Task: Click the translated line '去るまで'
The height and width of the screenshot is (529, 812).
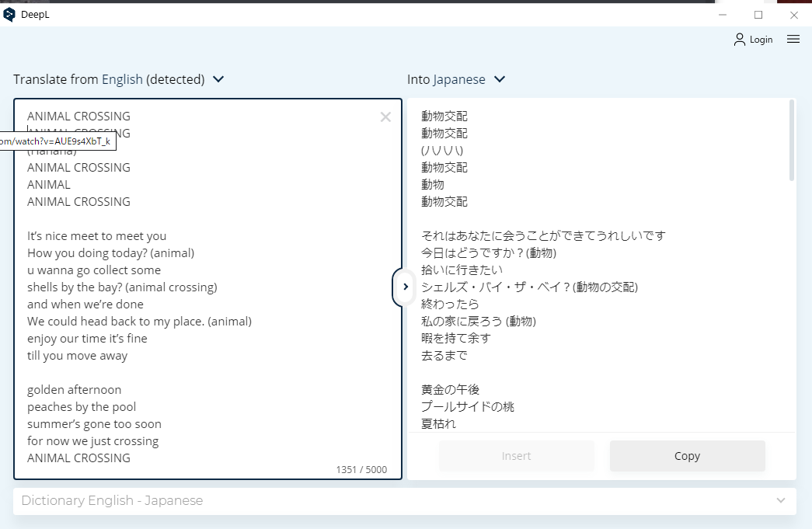Action: click(x=444, y=356)
